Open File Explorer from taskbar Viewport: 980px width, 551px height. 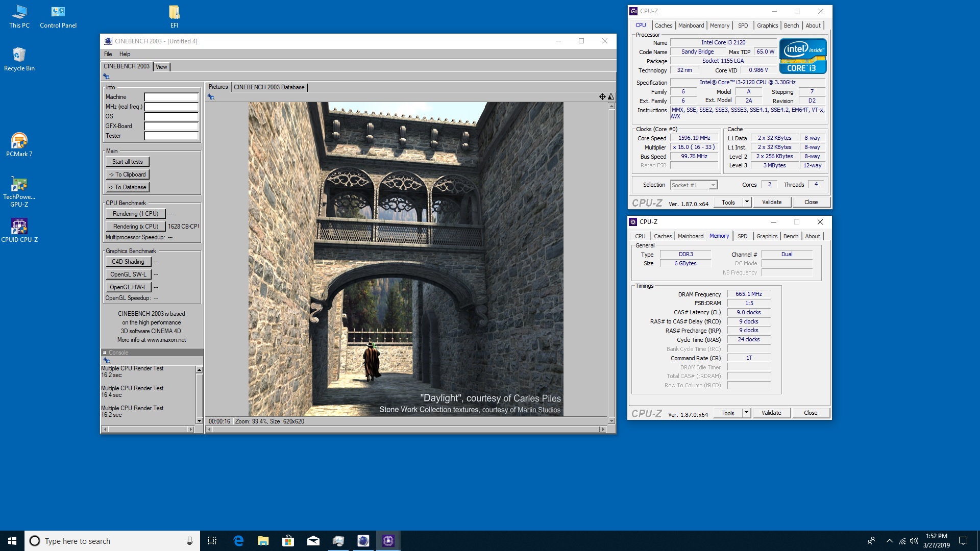(263, 541)
